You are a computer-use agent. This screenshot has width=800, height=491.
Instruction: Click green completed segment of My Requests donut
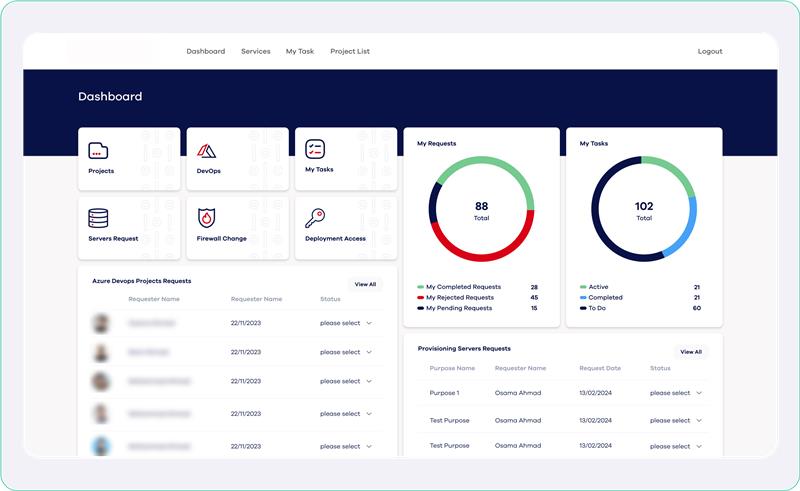coord(490,160)
